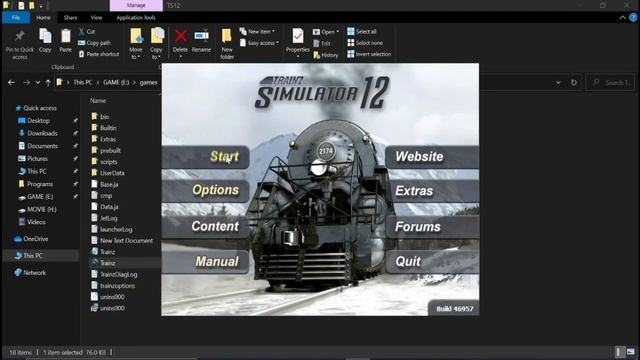Go back with the Back arrow
The image size is (640, 360).
[11, 82]
